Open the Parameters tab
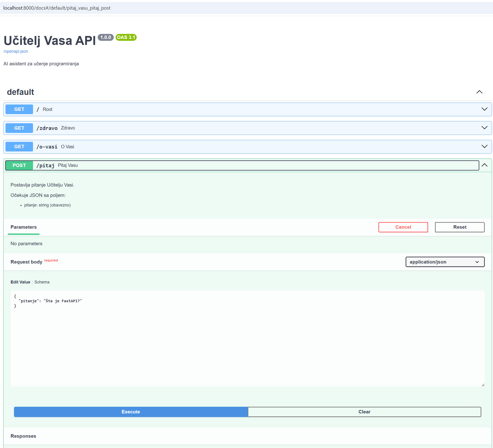This screenshot has width=493, height=448. coord(23,227)
